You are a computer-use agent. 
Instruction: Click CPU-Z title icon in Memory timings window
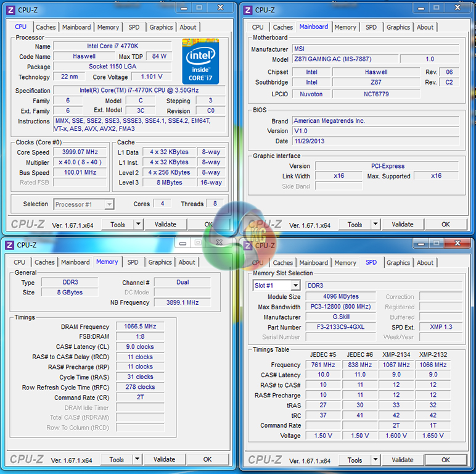tap(10, 245)
